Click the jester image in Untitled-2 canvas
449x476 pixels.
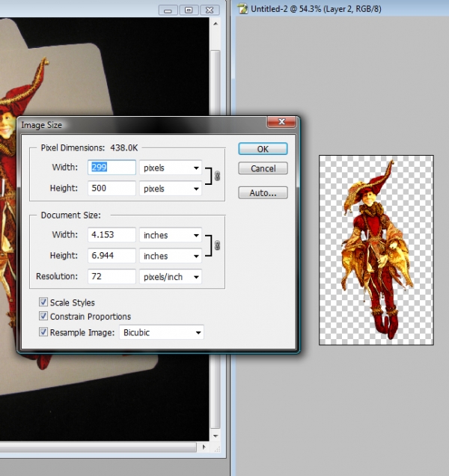[376, 250]
